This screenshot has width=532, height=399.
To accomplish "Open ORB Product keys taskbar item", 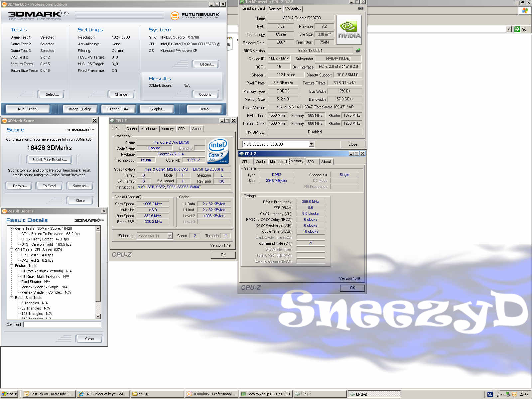I will [x=103, y=394].
